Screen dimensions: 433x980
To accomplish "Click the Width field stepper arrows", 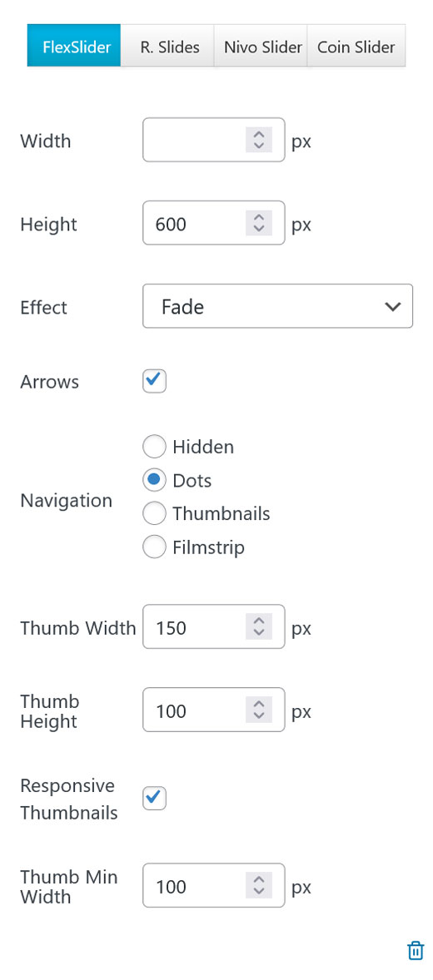I will click(x=259, y=140).
